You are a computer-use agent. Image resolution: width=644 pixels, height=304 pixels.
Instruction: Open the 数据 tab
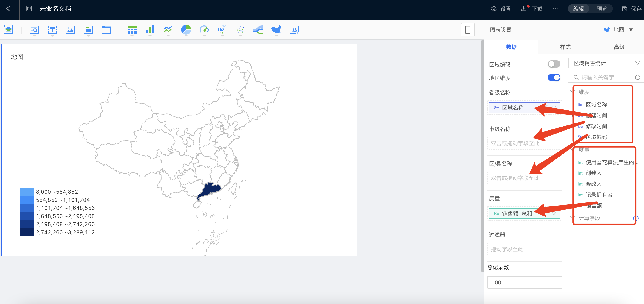[511, 47]
